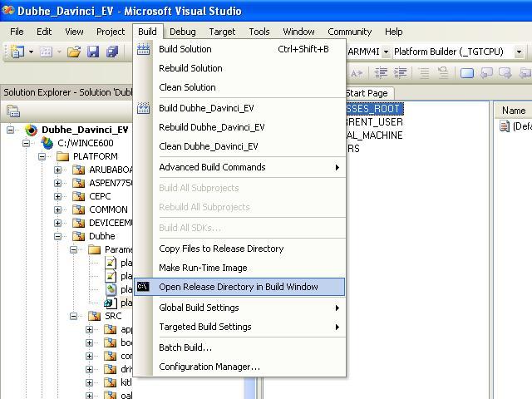The height and width of the screenshot is (399, 532).
Task: Open the Platform Builder (_TGTCPU) dropdown
Action: pos(519,52)
